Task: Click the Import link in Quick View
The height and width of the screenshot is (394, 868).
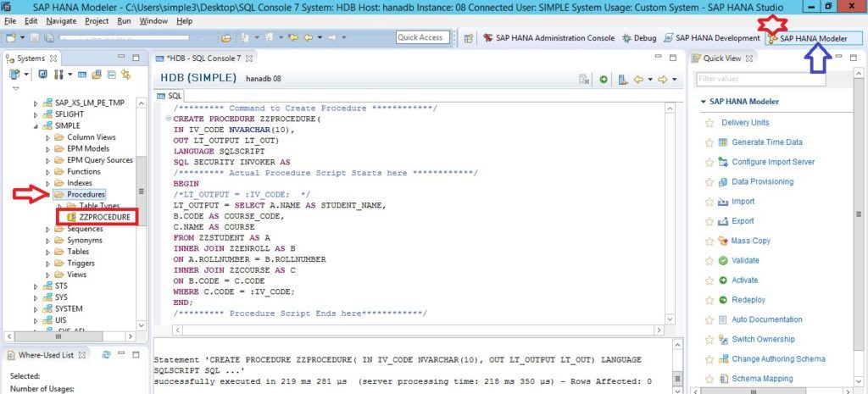Action: [743, 202]
